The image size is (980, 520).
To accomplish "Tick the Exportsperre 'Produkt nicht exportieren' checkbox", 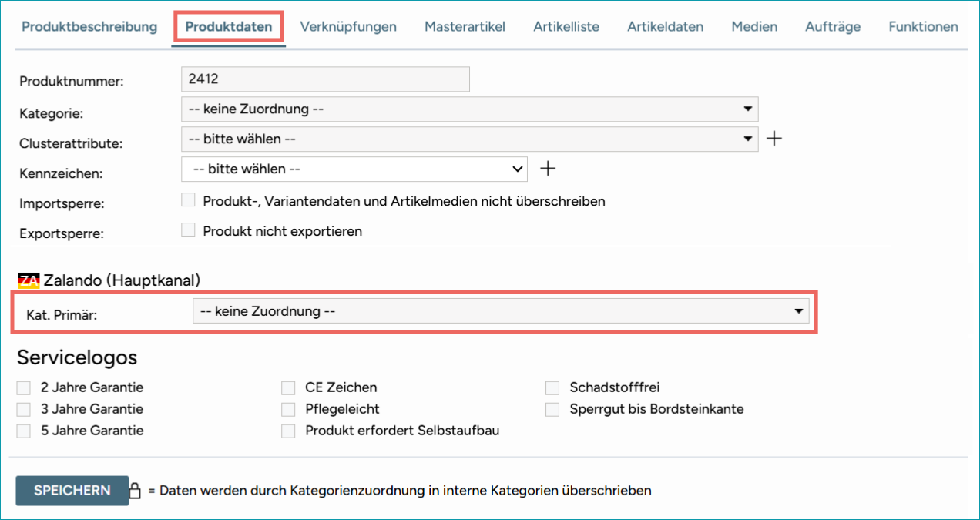I will click(x=188, y=230).
